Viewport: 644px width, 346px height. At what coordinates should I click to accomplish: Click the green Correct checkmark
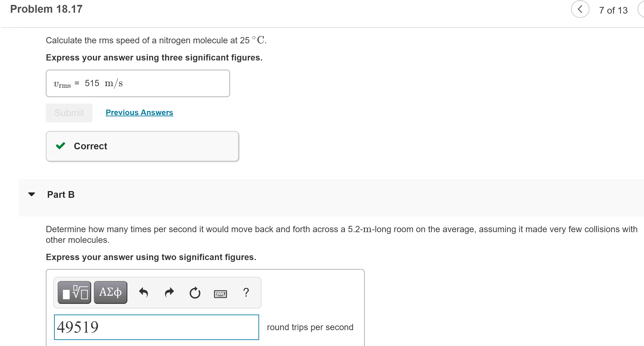coord(61,146)
